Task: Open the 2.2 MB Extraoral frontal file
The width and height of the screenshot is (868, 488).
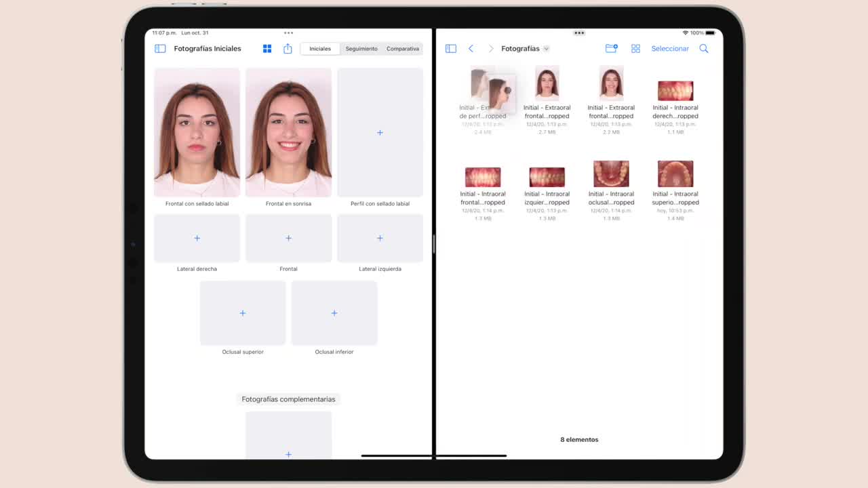Action: click(611, 100)
